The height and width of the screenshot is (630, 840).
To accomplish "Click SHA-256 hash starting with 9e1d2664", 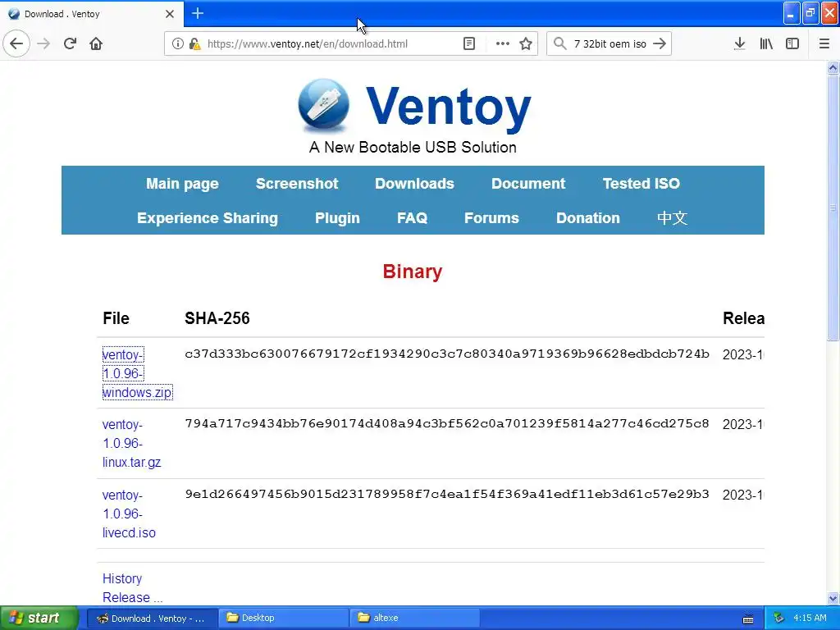I will point(447,493).
